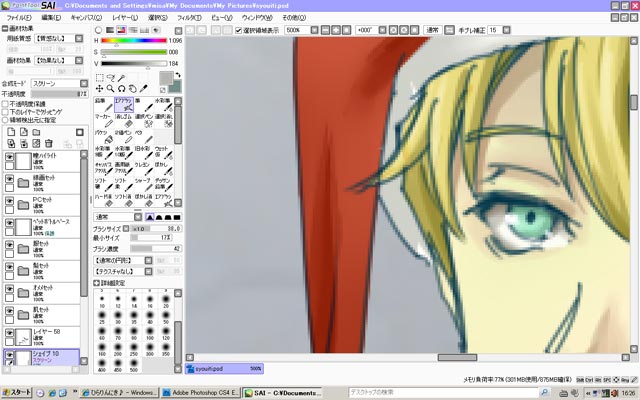640x400 pixels.
Task: Select the selection pen (選択ペン) tool
Action: [x=144, y=120]
